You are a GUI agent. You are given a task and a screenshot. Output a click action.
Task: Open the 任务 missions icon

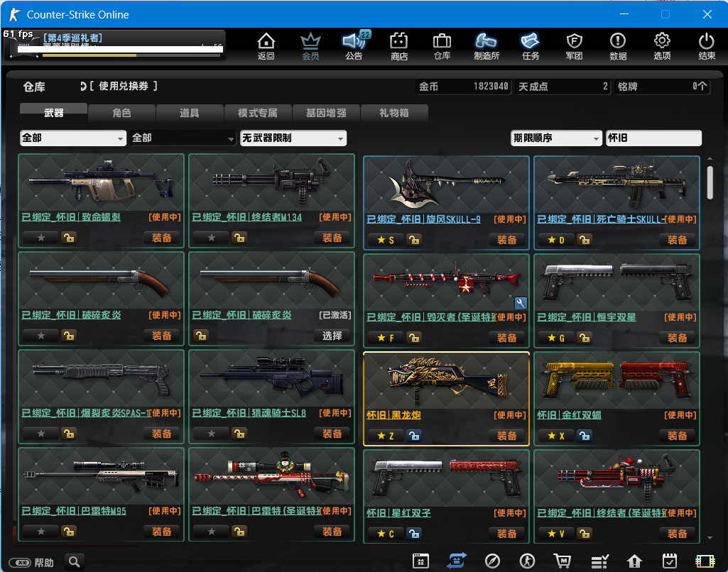pyautogui.click(x=531, y=46)
